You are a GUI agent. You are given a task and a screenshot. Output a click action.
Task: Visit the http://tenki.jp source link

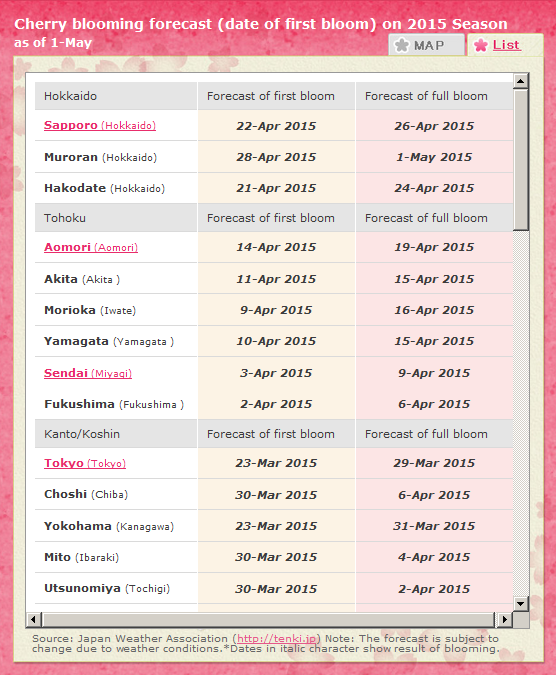tap(276, 638)
